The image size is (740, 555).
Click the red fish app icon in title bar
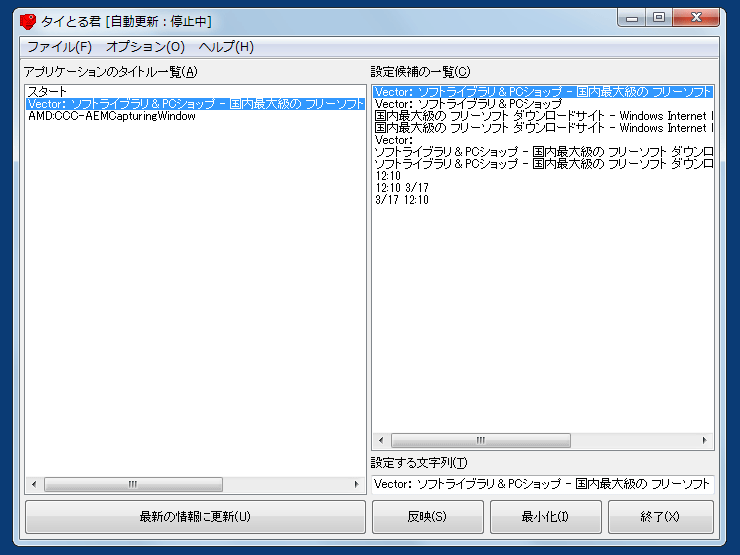28,21
